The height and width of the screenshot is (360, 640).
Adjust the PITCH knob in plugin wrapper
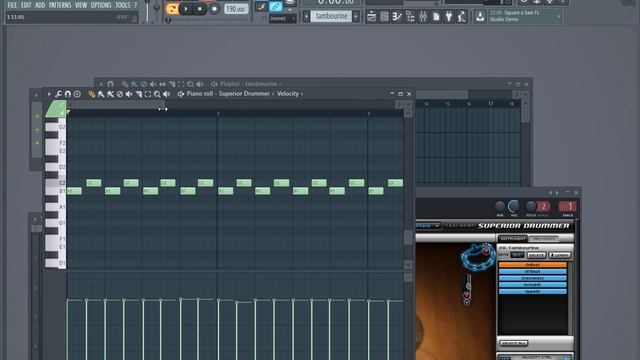click(x=531, y=206)
